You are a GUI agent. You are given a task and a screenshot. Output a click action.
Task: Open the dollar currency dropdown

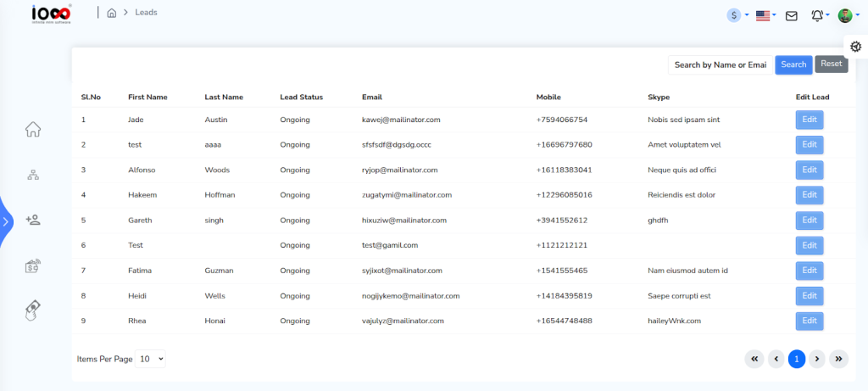pos(737,15)
